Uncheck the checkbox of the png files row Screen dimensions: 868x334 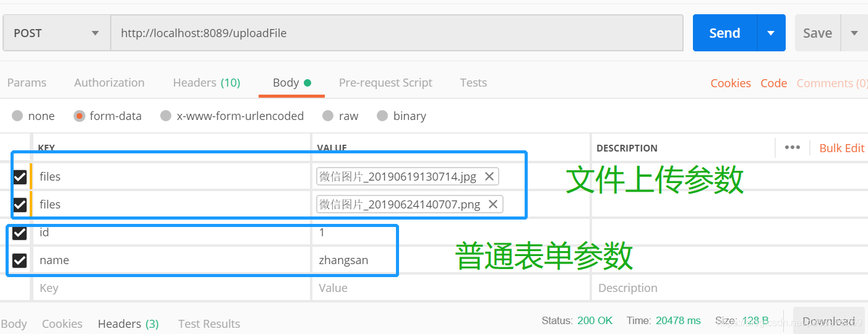click(20, 204)
